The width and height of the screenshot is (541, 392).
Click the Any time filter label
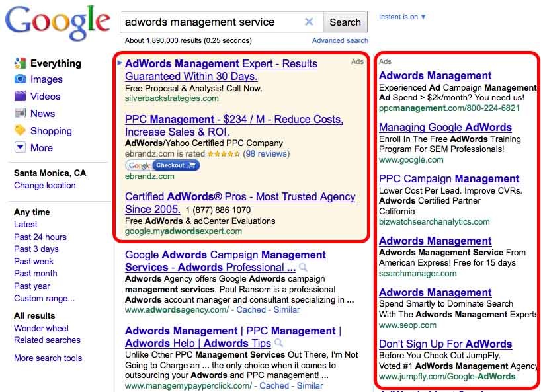32,212
